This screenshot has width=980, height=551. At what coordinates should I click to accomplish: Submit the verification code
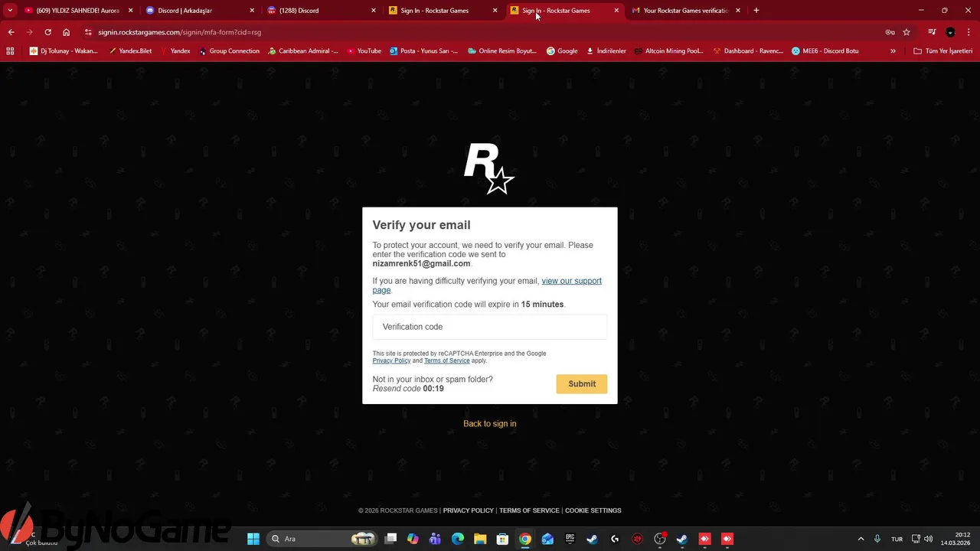point(582,383)
